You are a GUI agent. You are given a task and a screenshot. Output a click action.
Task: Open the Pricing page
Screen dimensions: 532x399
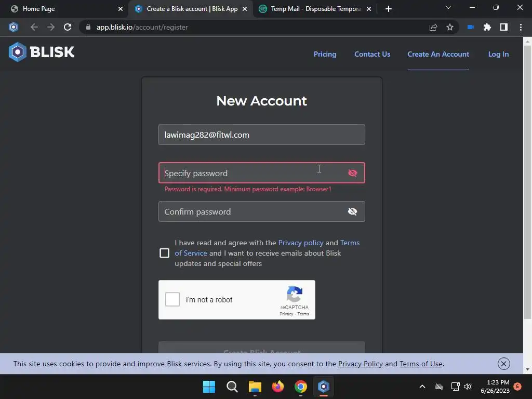tap(325, 54)
